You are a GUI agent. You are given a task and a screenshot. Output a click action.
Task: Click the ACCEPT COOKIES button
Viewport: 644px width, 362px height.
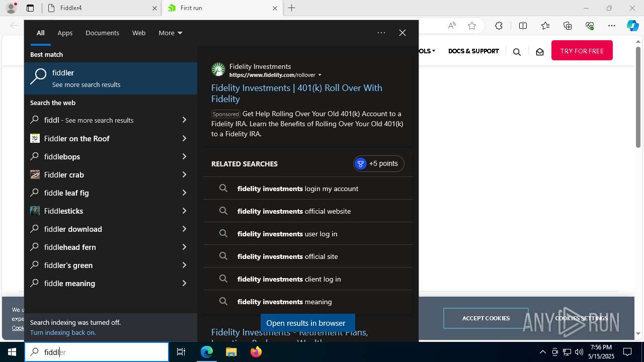pyautogui.click(x=486, y=318)
